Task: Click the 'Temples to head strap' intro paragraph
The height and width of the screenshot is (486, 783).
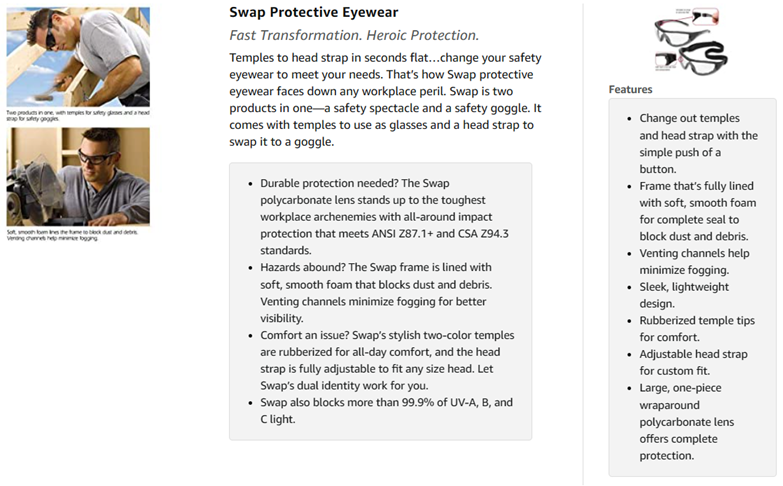Action: (x=381, y=100)
